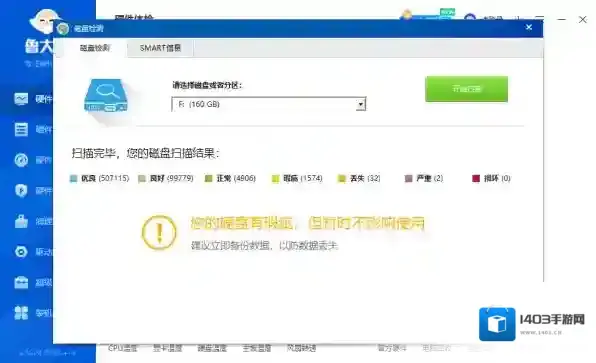Expand the disk partition dropdown arrow

360,104
